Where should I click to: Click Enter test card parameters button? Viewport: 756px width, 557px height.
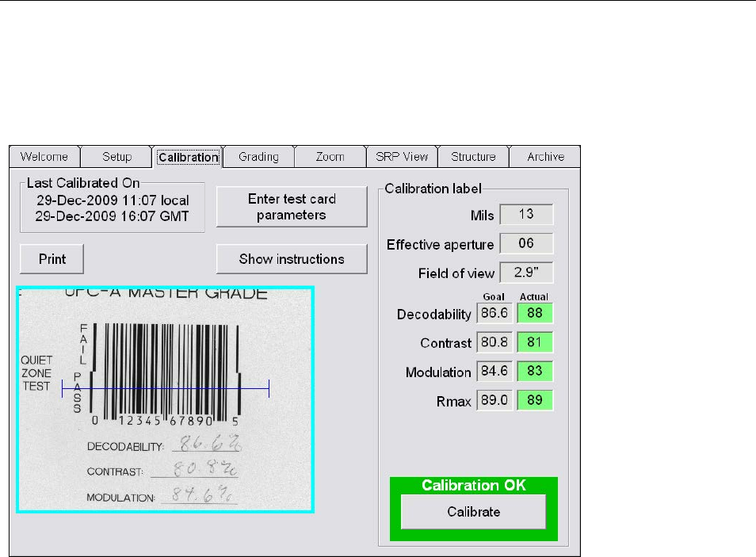pos(292,207)
